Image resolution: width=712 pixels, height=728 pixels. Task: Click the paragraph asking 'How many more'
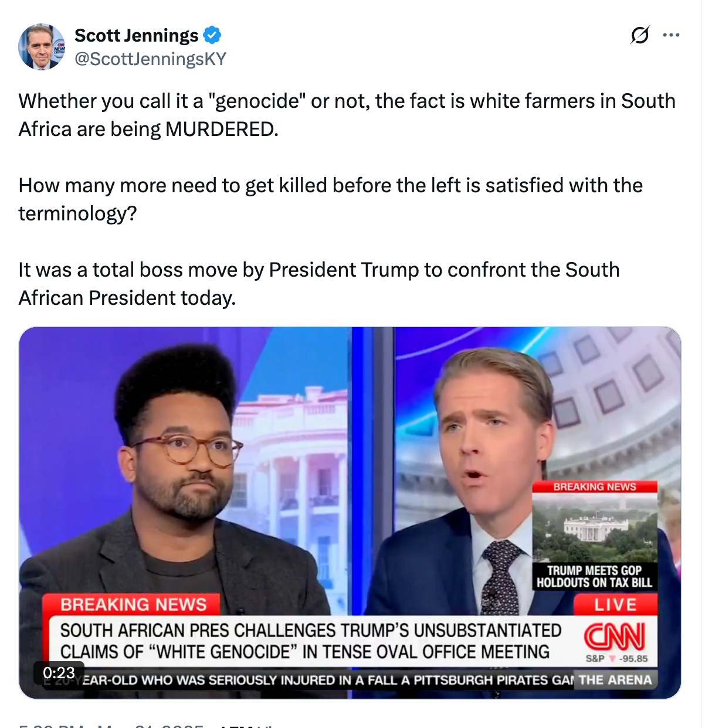[x=331, y=199]
